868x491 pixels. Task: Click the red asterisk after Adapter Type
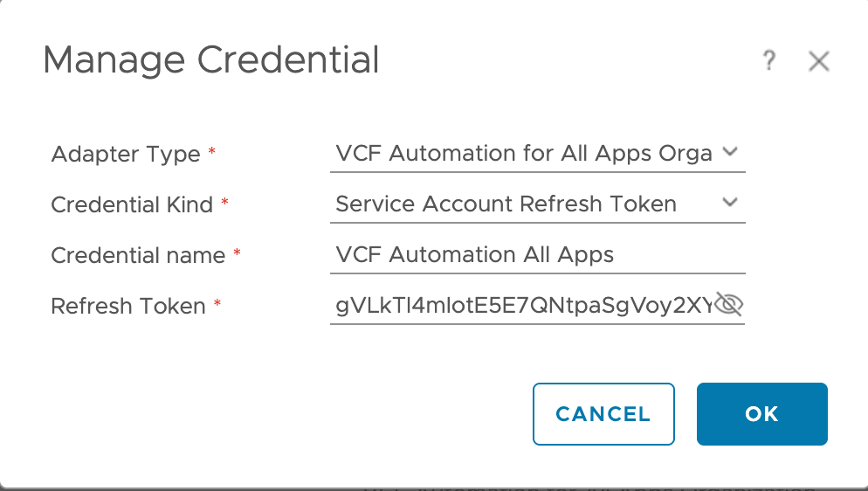(x=211, y=153)
